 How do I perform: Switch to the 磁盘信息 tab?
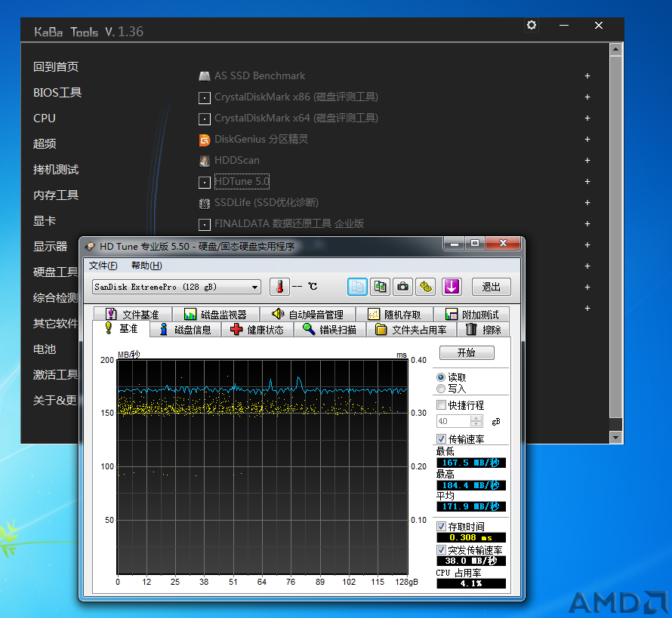pos(186,329)
